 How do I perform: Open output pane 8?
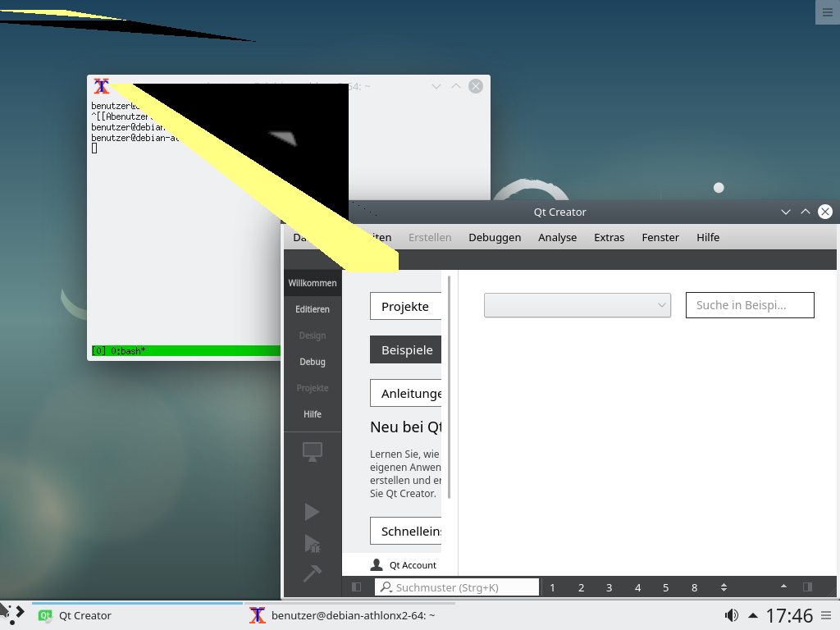(x=694, y=587)
